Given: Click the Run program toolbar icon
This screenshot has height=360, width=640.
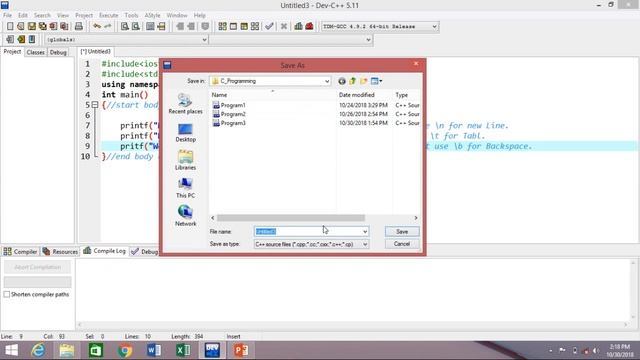Looking at the screenshot, I should click(233, 27).
